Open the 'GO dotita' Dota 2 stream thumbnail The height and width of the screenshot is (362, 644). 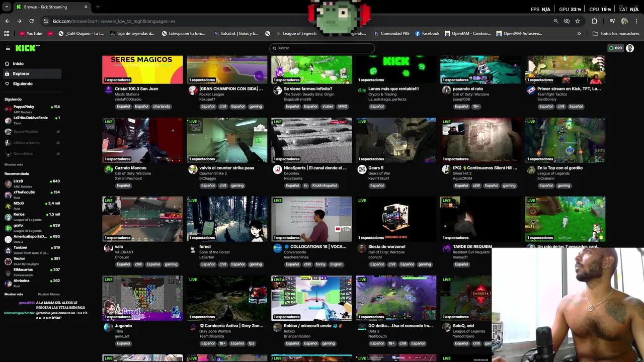click(396, 298)
